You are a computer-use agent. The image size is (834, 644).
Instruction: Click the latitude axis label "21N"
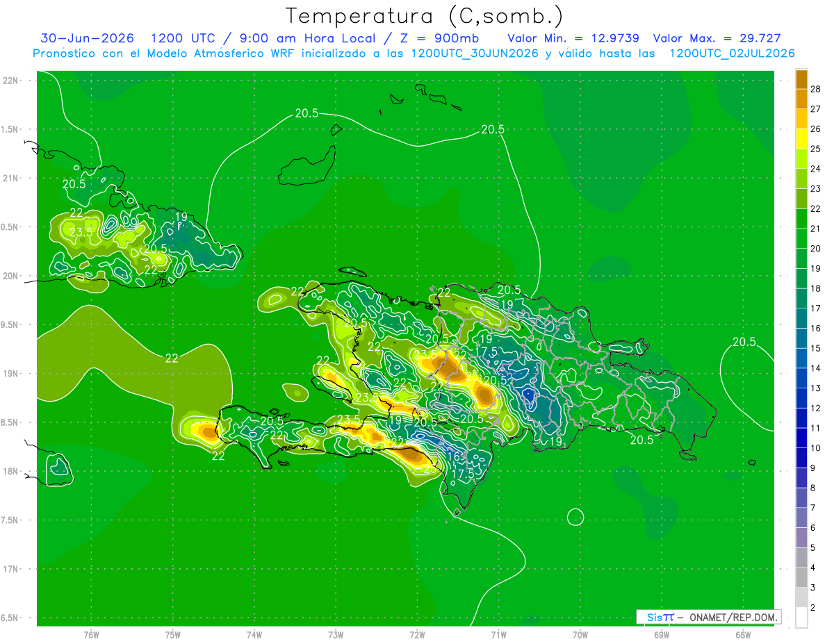10,178
